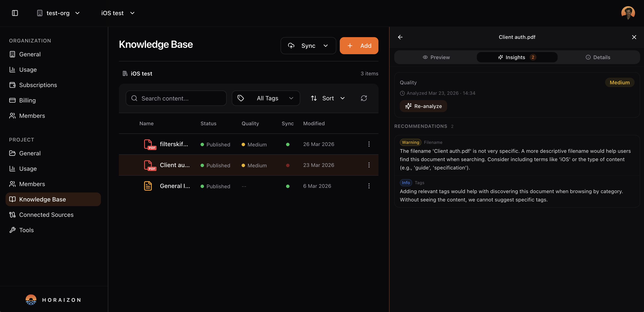Image resolution: width=644 pixels, height=312 pixels.
Task: Open the Horaizon logo at the sidebar bottom
Action: pyautogui.click(x=31, y=300)
